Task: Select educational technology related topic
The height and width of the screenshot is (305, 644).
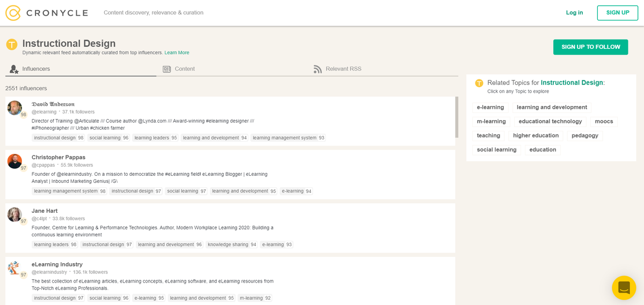Action: (550, 121)
